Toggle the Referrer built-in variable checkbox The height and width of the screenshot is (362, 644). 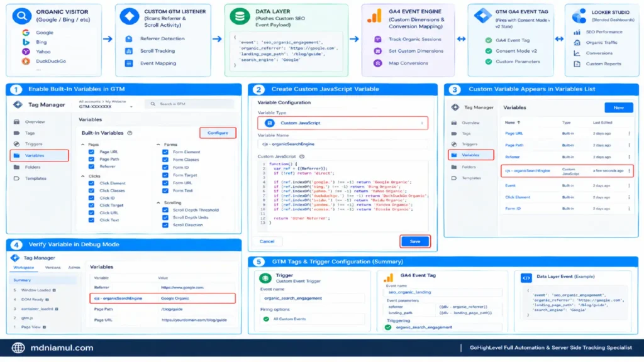91,167
